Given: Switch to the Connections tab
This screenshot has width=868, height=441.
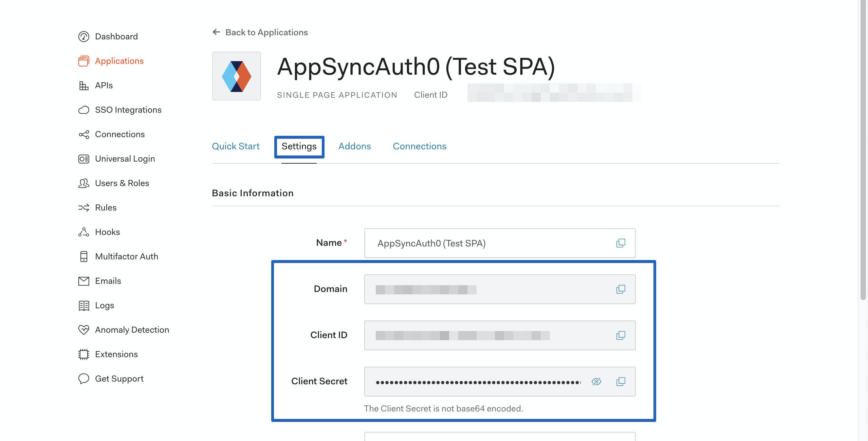Looking at the screenshot, I should pos(420,146).
